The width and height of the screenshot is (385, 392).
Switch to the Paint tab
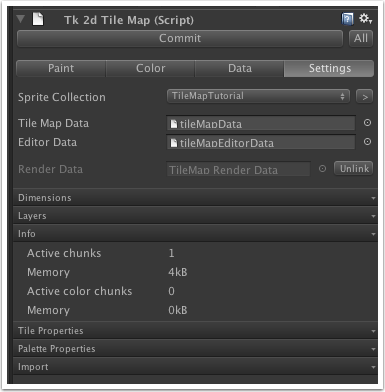click(x=61, y=68)
